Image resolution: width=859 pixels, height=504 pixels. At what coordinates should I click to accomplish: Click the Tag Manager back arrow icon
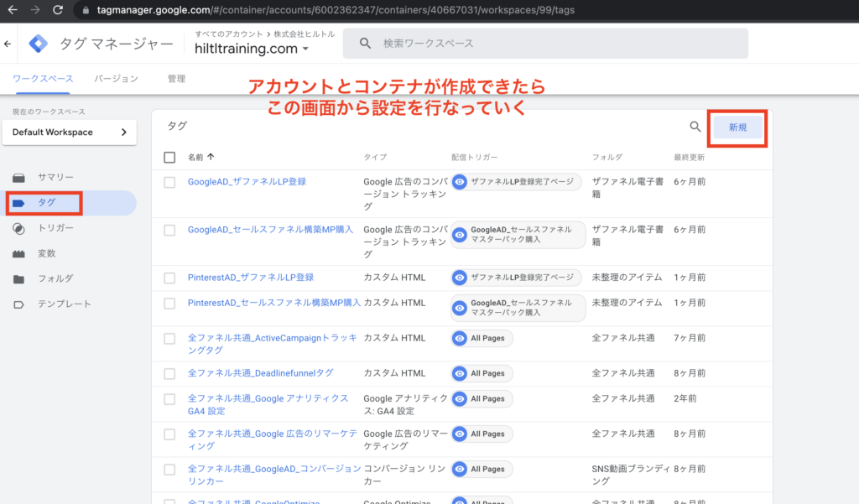[x=7, y=44]
